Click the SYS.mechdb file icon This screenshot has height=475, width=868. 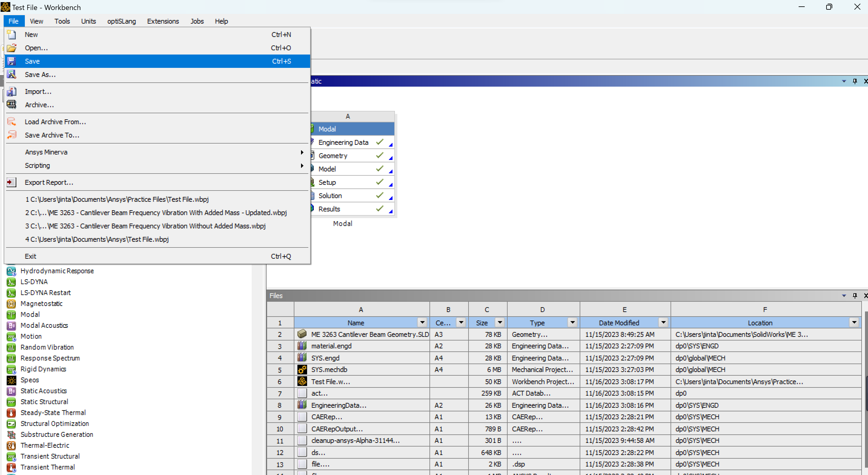302,370
